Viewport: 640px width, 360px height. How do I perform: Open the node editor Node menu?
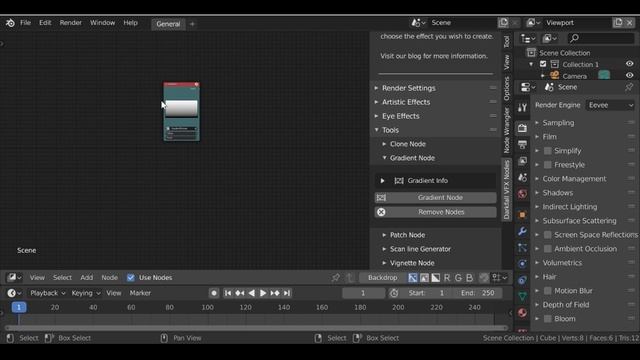coord(109,278)
